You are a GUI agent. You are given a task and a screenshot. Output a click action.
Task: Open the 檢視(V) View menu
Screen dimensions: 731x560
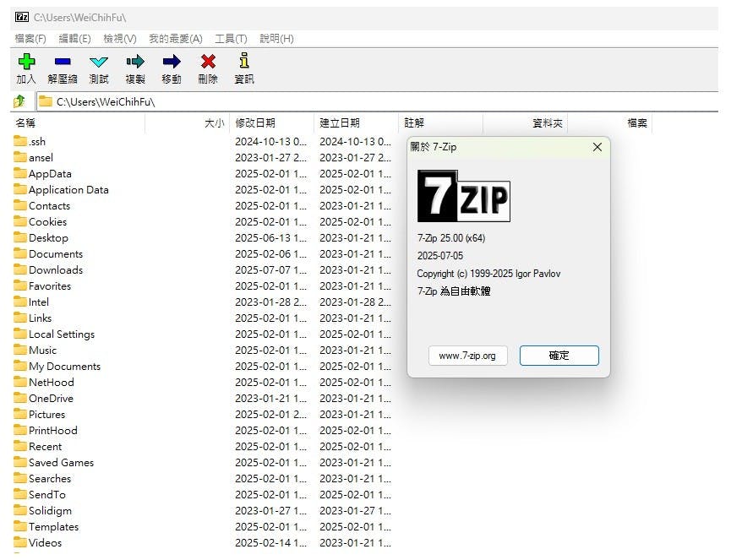pyautogui.click(x=120, y=39)
